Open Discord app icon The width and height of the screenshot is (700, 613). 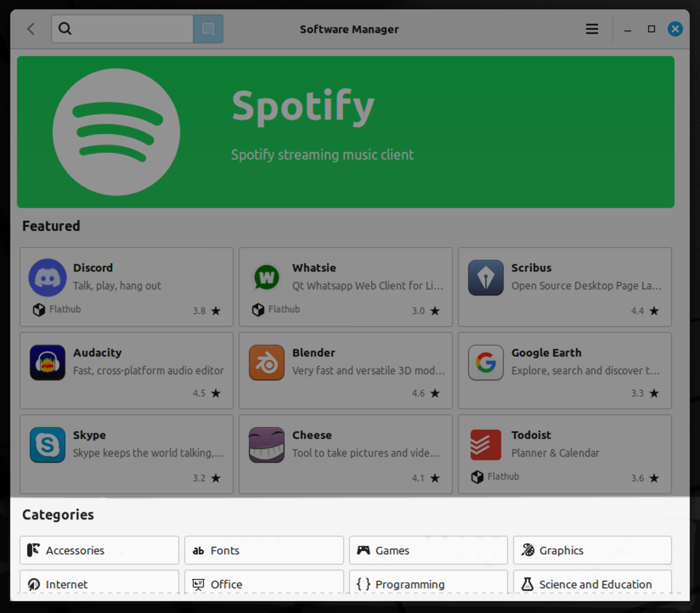click(48, 278)
